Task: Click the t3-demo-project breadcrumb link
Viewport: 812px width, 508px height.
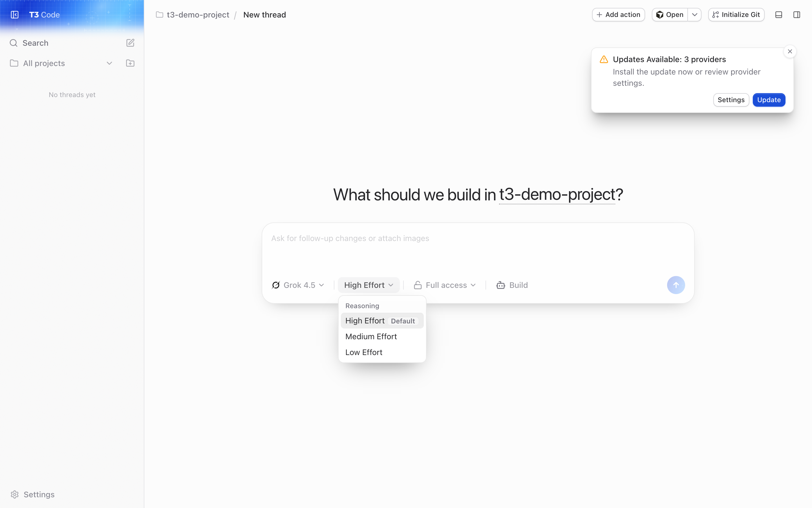Action: pyautogui.click(x=198, y=15)
